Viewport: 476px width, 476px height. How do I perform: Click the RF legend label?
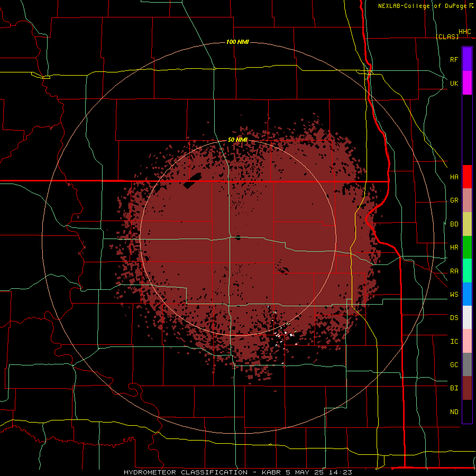tap(454, 59)
